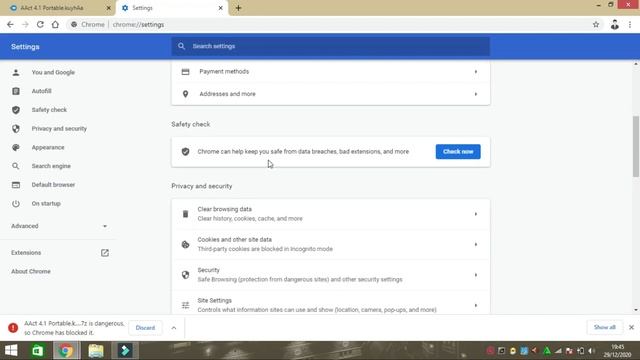This screenshot has height=360, width=640.
Task: Click the Search settings field
Action: pyautogui.click(x=331, y=46)
